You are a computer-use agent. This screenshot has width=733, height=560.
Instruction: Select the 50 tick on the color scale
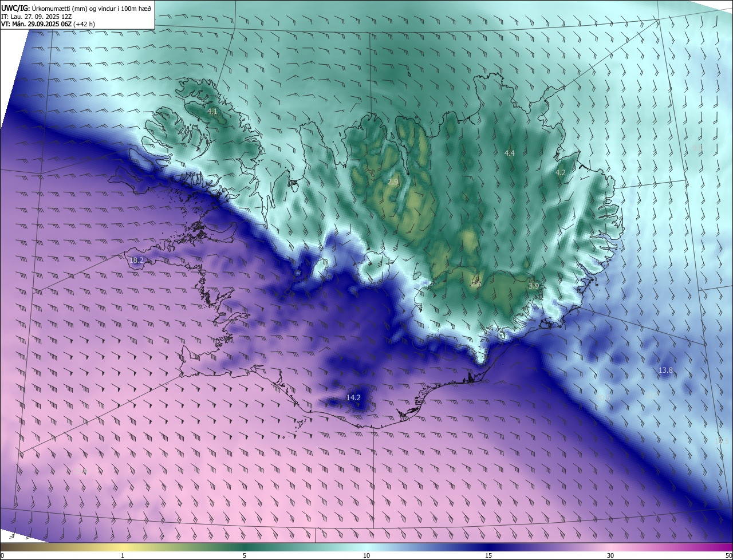(728, 555)
